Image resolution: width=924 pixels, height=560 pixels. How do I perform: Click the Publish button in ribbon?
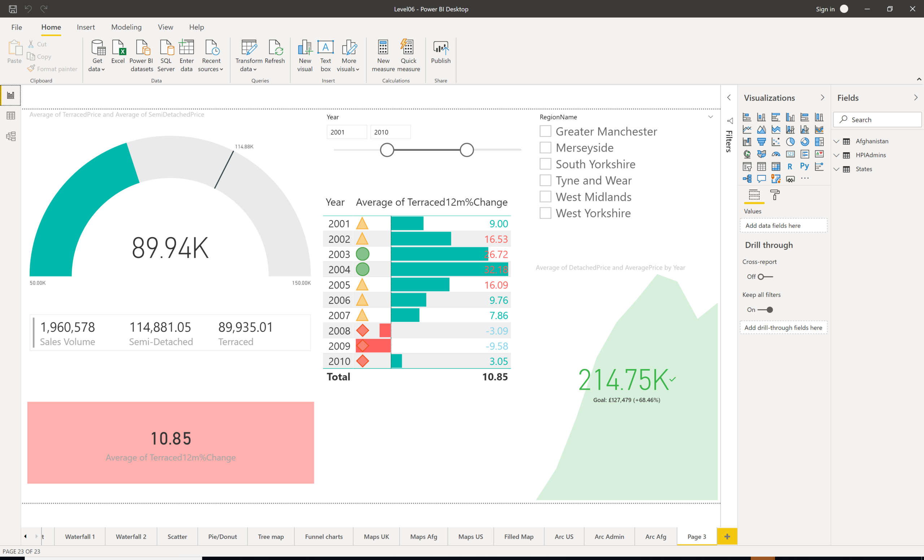(441, 52)
